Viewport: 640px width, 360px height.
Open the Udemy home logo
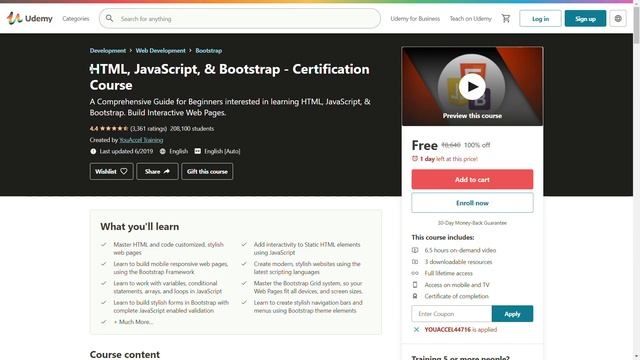click(29, 18)
